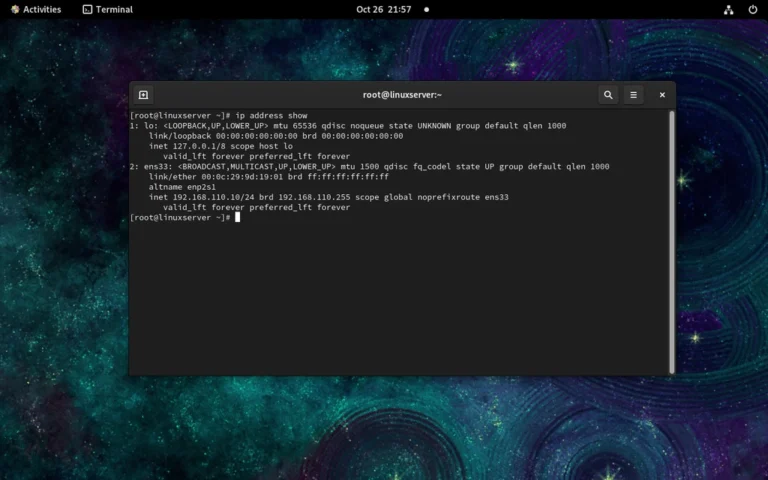This screenshot has width=768, height=480.
Task: Open a new terminal tab
Action: (143, 95)
